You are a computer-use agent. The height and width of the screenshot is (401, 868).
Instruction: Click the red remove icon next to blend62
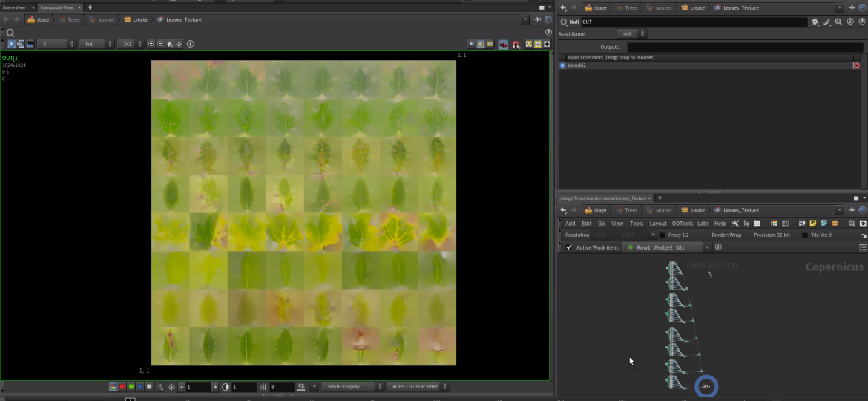coord(857,65)
